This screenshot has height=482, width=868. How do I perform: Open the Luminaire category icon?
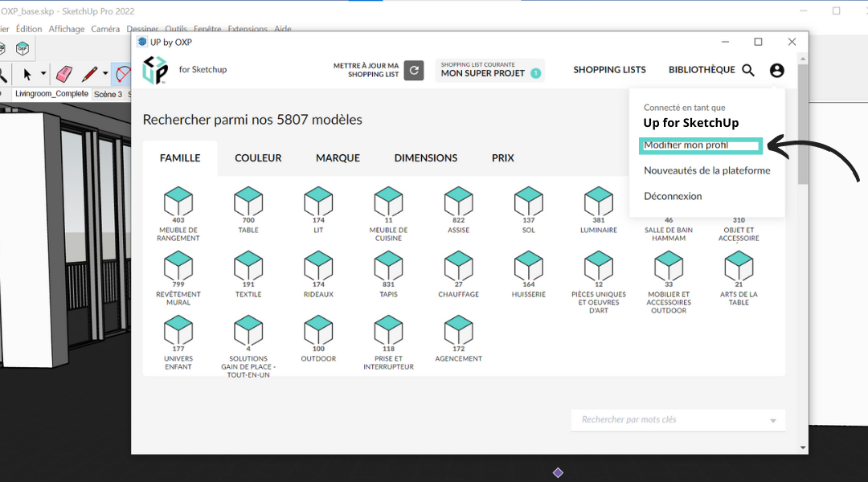[599, 201]
